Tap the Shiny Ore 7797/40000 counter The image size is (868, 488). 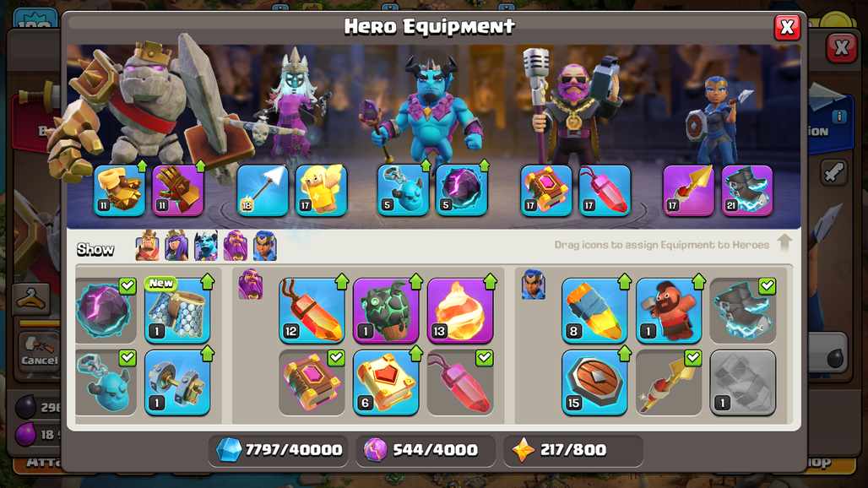tap(280, 450)
